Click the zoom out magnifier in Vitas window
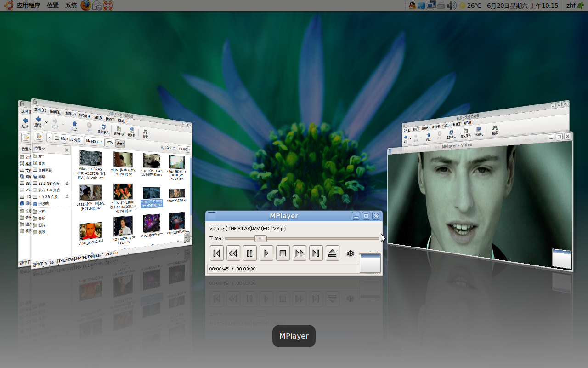 click(x=162, y=147)
